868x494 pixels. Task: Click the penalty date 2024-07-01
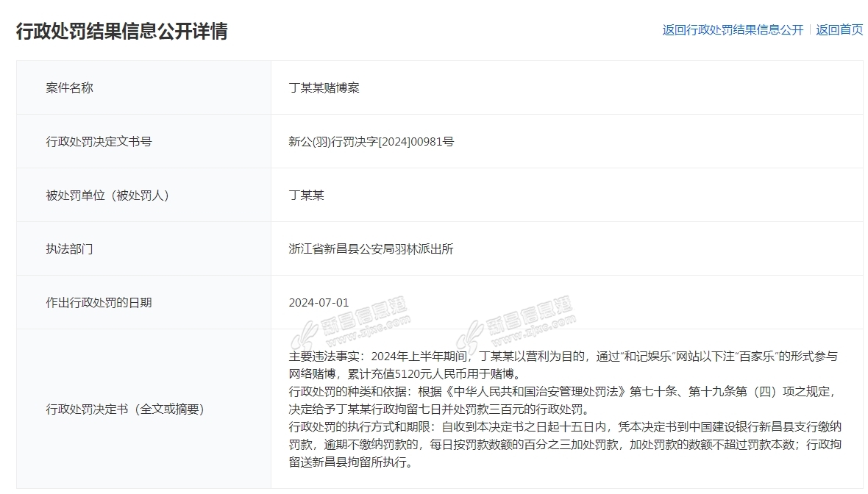(319, 302)
